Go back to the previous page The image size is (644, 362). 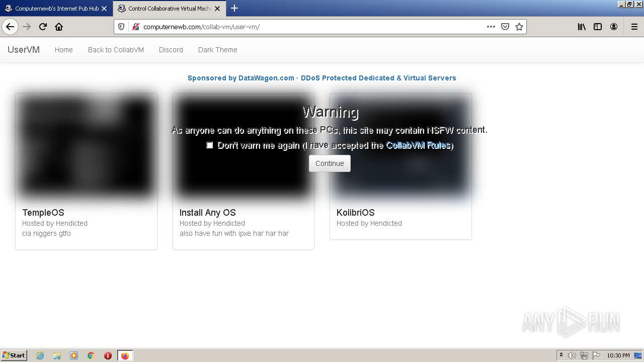click(10, 27)
